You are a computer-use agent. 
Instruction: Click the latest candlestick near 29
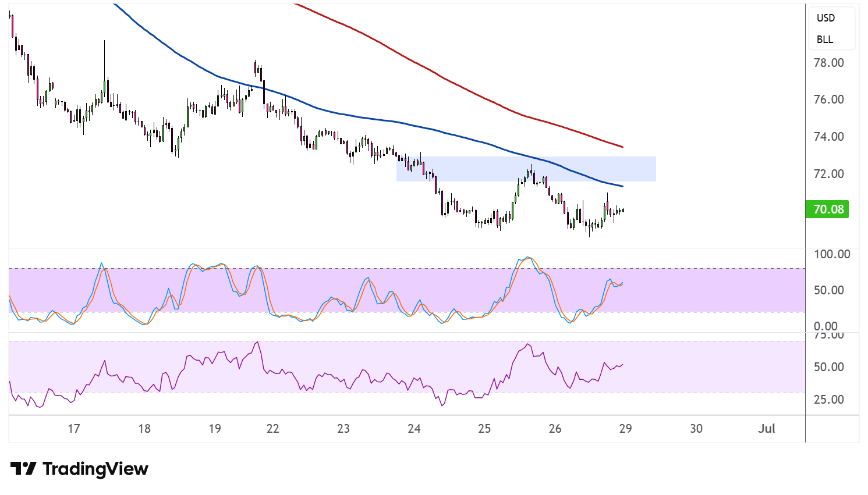(x=623, y=210)
